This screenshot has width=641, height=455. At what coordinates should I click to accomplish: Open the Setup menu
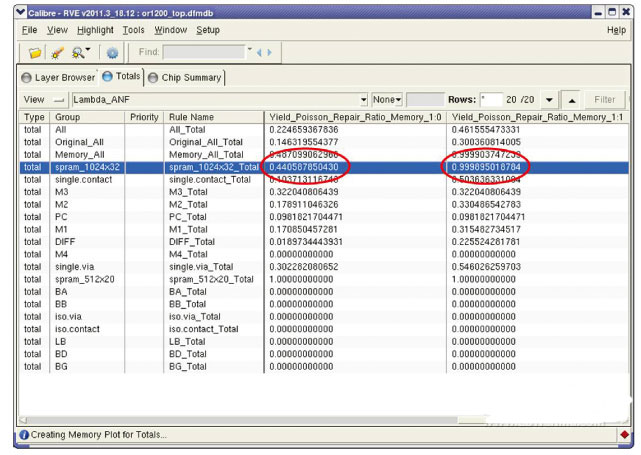point(208,30)
